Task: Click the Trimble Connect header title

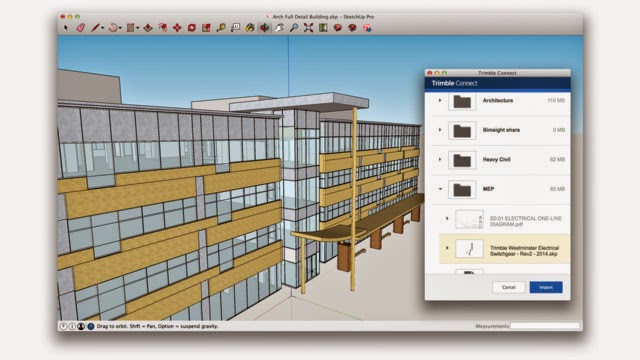Action: click(454, 83)
